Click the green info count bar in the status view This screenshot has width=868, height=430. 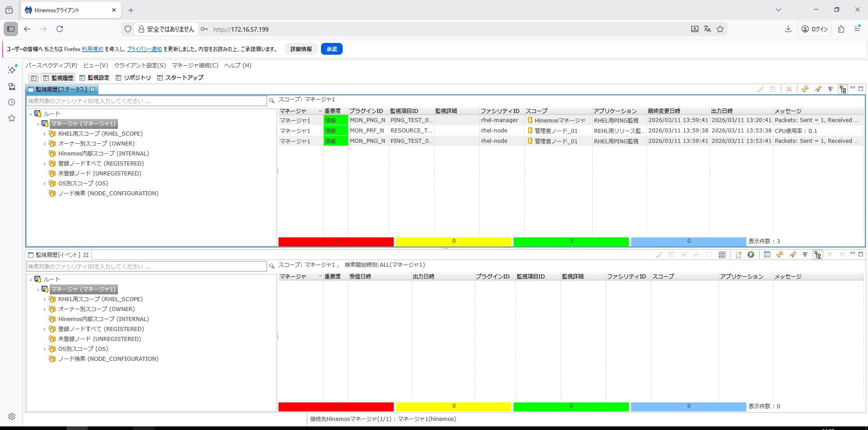(x=571, y=241)
